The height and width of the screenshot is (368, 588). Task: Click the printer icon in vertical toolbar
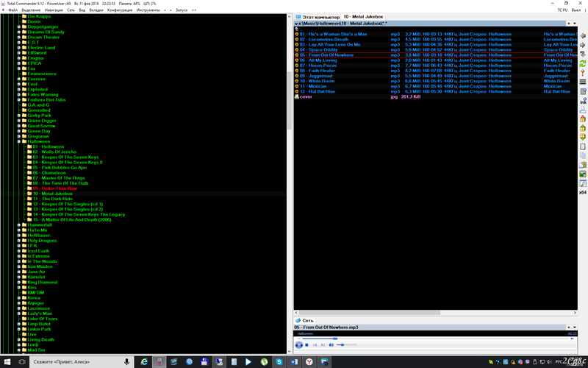point(583,110)
